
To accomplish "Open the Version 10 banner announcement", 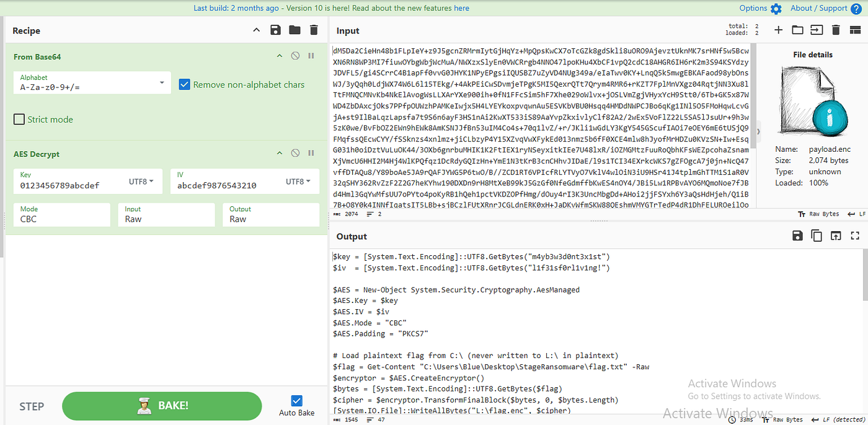I will point(331,8).
